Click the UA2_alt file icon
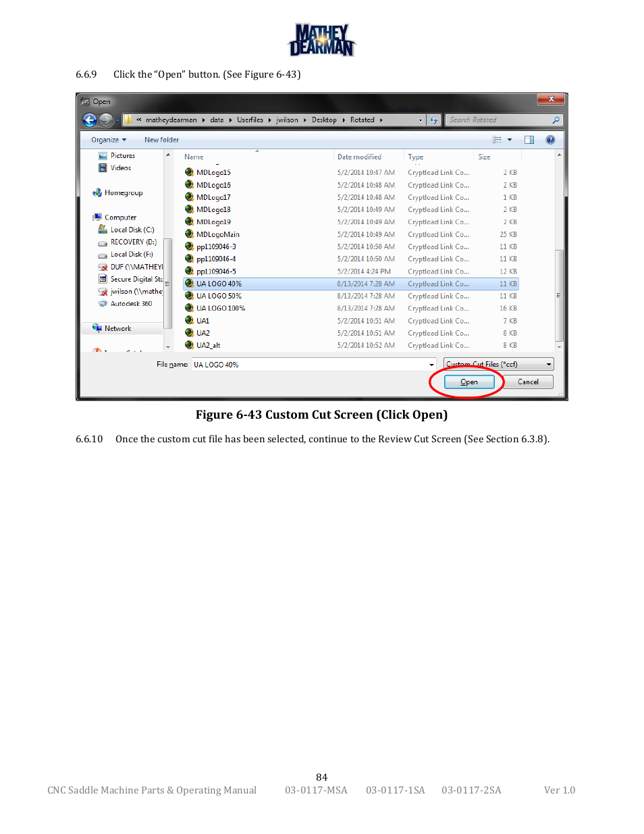Screen dimensions: 644x834 click(189, 345)
